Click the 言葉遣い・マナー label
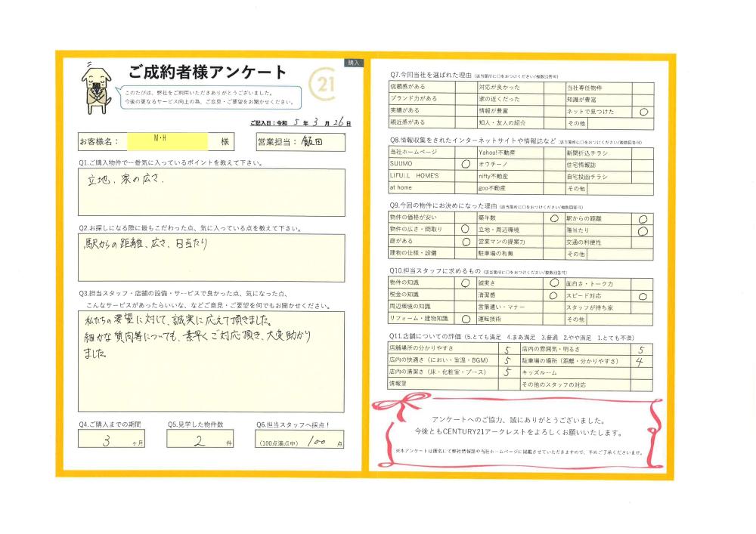The image size is (756, 534). [501, 307]
